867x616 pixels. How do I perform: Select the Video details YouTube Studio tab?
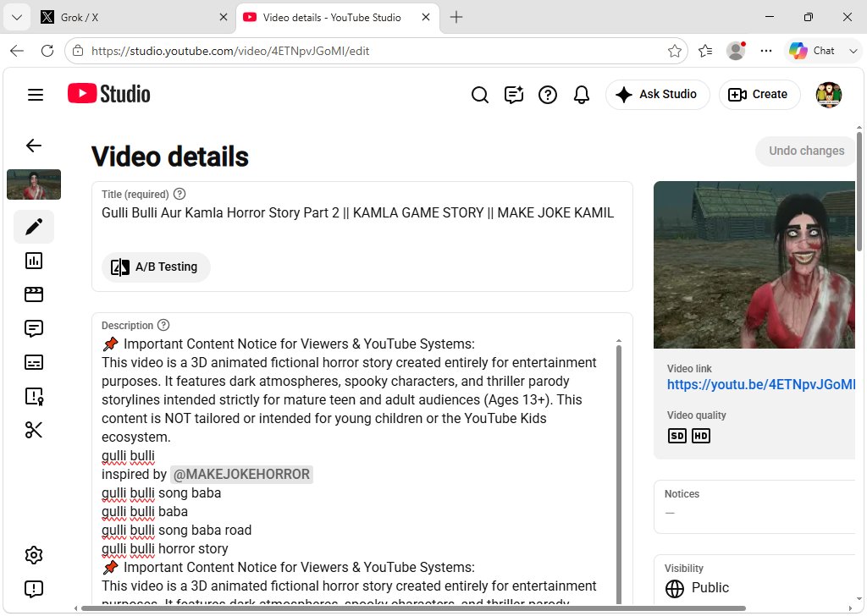coord(332,18)
